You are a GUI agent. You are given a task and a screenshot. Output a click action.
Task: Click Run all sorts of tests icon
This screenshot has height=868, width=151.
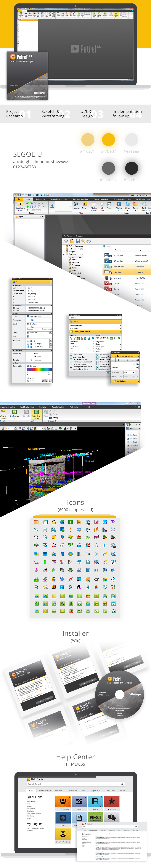[20, 204]
